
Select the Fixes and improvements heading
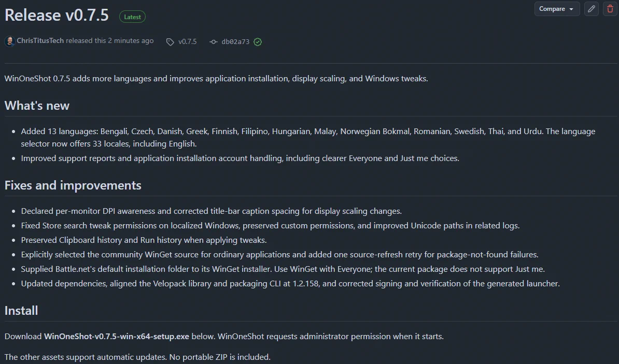73,185
